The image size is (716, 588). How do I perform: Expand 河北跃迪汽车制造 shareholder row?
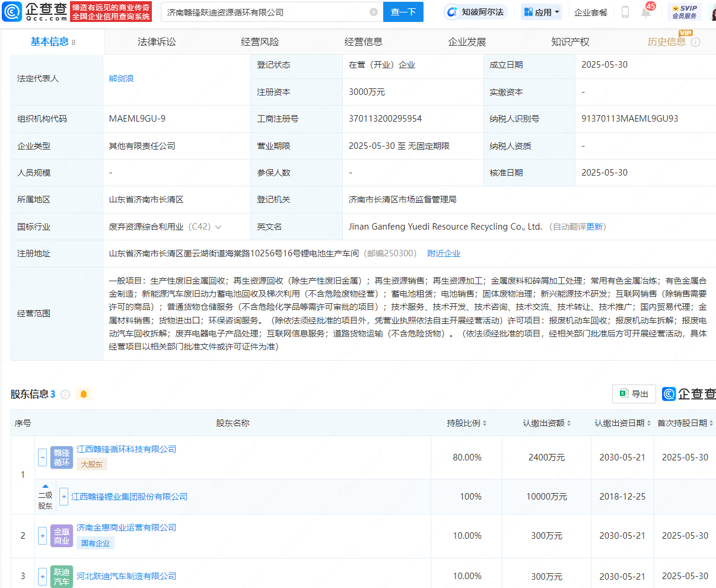coord(43,576)
